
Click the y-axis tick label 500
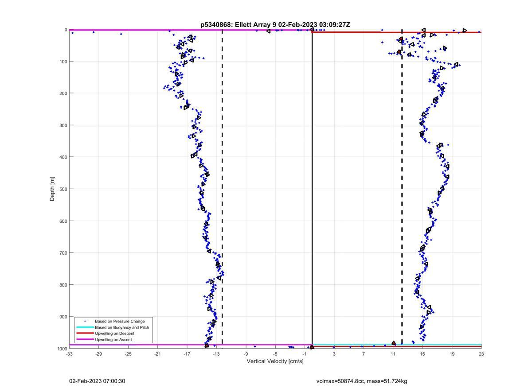tap(63, 189)
